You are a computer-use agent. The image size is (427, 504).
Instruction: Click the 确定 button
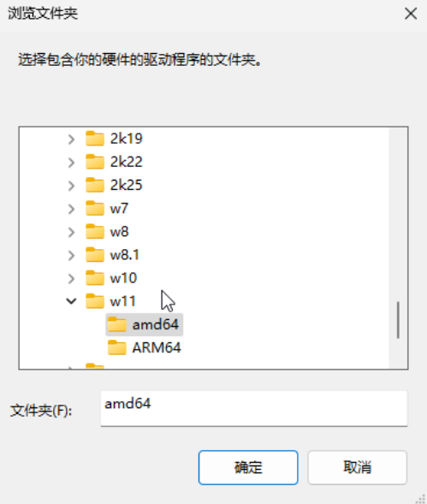248,467
